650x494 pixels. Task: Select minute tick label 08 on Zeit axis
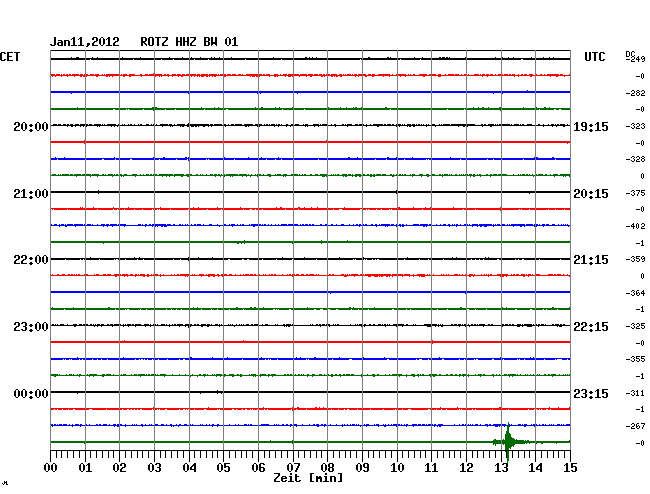327,468
